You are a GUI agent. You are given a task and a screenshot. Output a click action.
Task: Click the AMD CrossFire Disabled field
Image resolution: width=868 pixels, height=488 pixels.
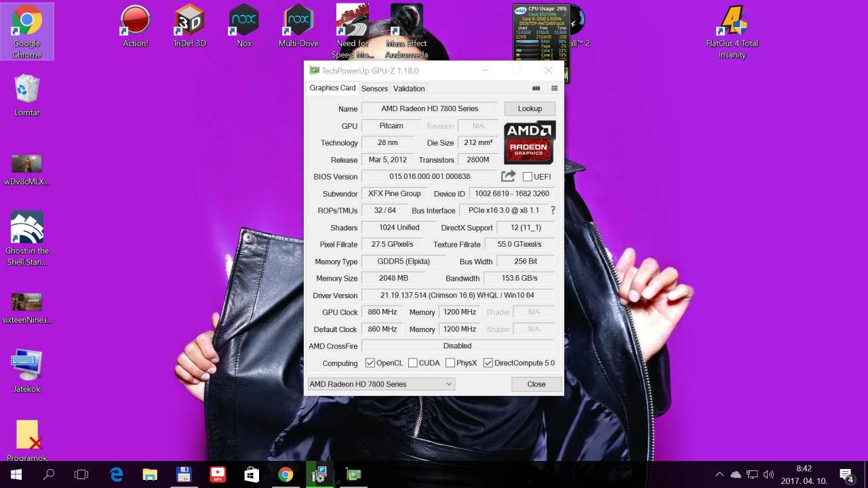457,346
